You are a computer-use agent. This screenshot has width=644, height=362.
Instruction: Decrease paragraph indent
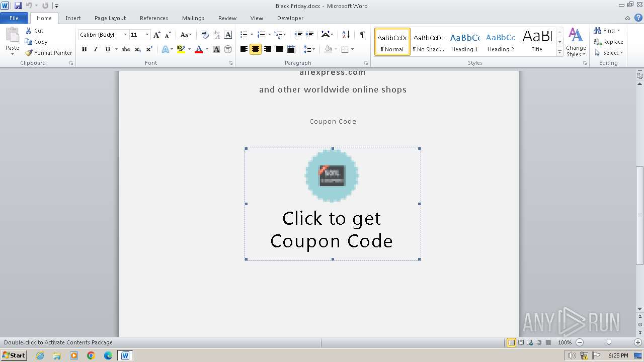click(x=298, y=35)
